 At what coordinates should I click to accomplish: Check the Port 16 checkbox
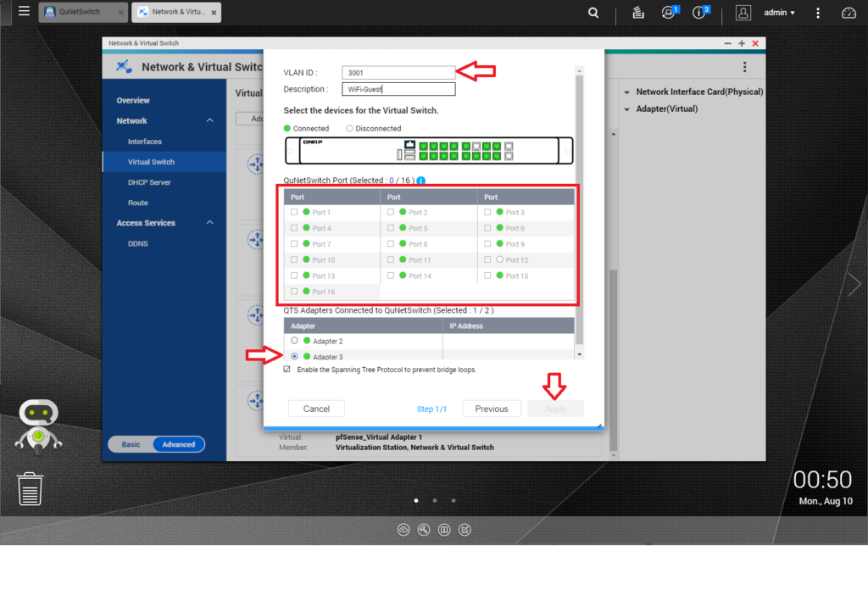294,292
